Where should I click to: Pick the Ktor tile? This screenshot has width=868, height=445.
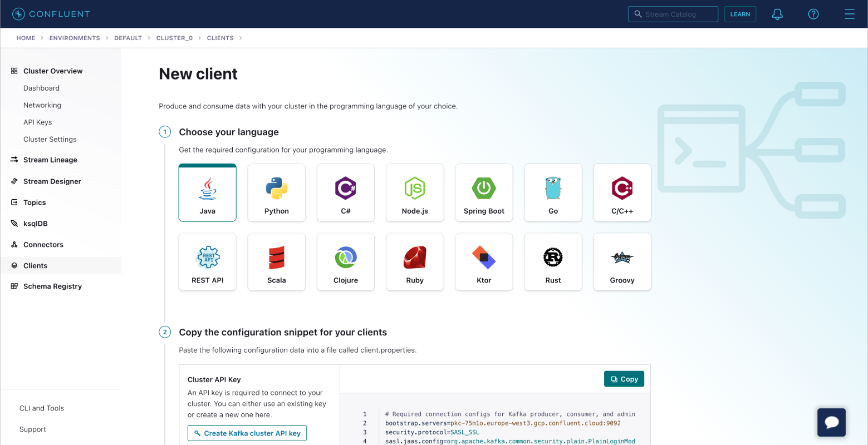484,261
